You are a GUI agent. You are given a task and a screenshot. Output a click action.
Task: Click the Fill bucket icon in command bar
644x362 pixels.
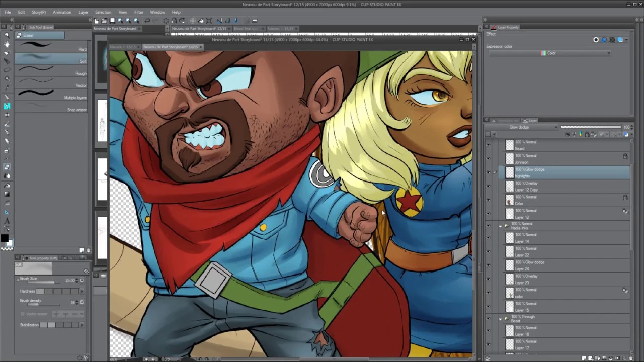(201, 21)
